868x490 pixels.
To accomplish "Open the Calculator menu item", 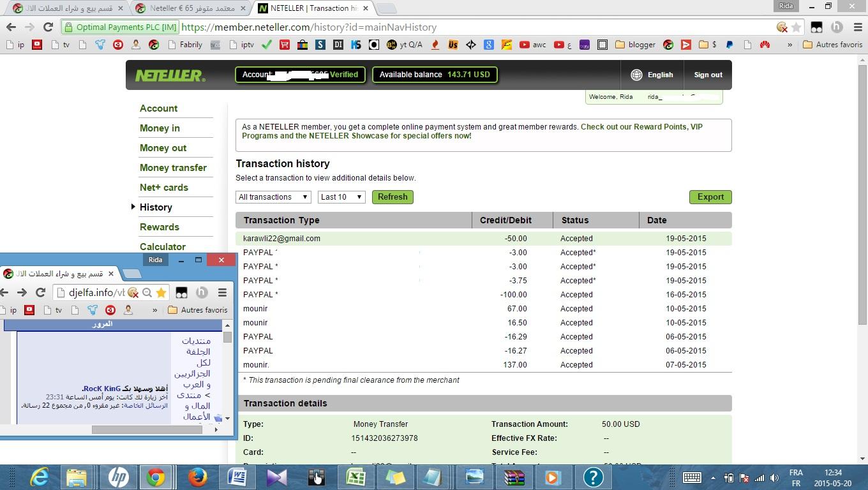I will tap(163, 247).
